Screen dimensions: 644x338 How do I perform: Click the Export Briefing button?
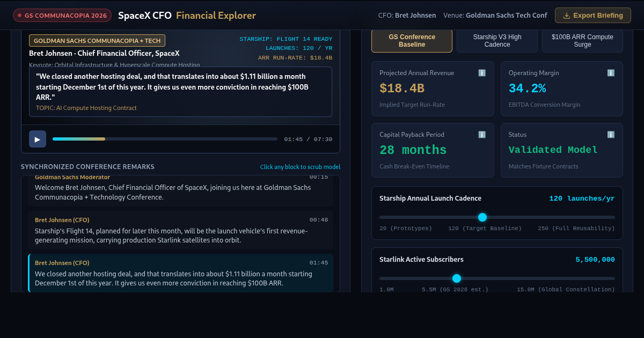click(592, 16)
